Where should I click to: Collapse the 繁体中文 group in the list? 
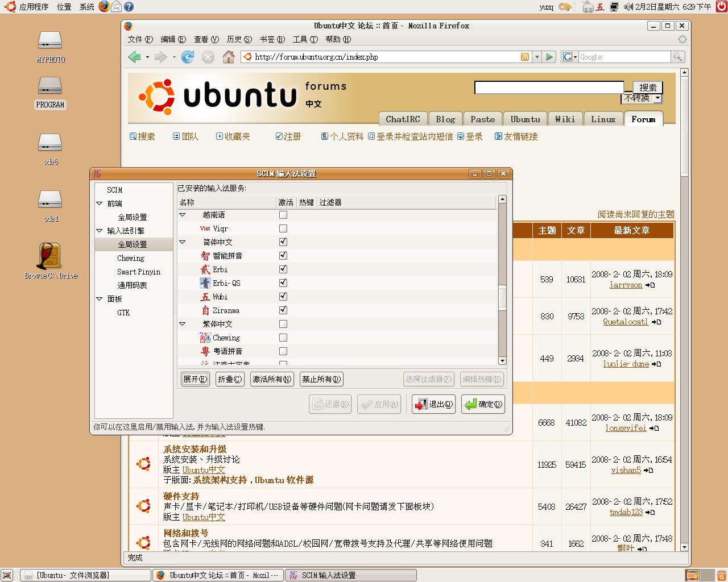click(x=183, y=324)
